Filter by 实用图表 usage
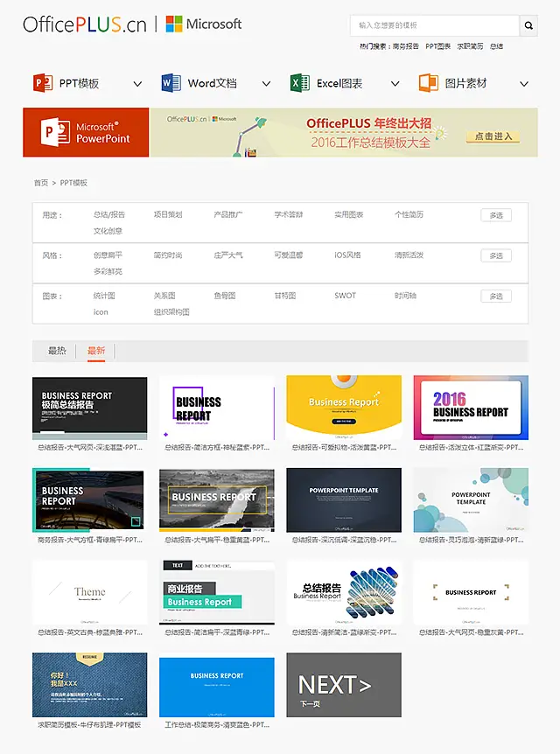Screen dimensions: 560x754 point(349,214)
